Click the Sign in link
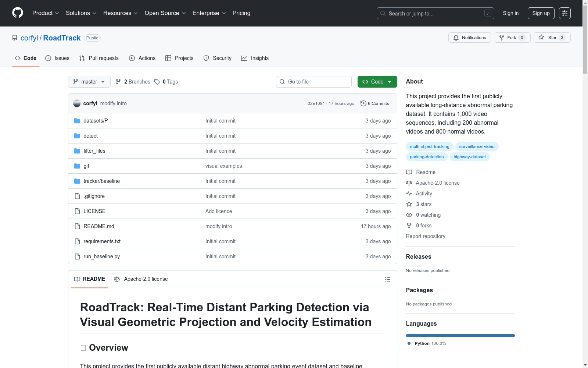This screenshot has width=588, height=368. 511,13
